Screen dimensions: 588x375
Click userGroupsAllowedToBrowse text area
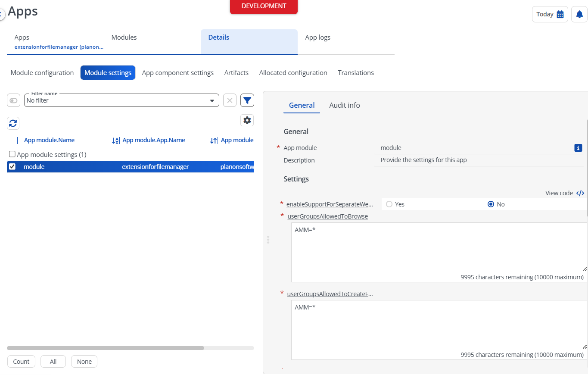(x=439, y=253)
